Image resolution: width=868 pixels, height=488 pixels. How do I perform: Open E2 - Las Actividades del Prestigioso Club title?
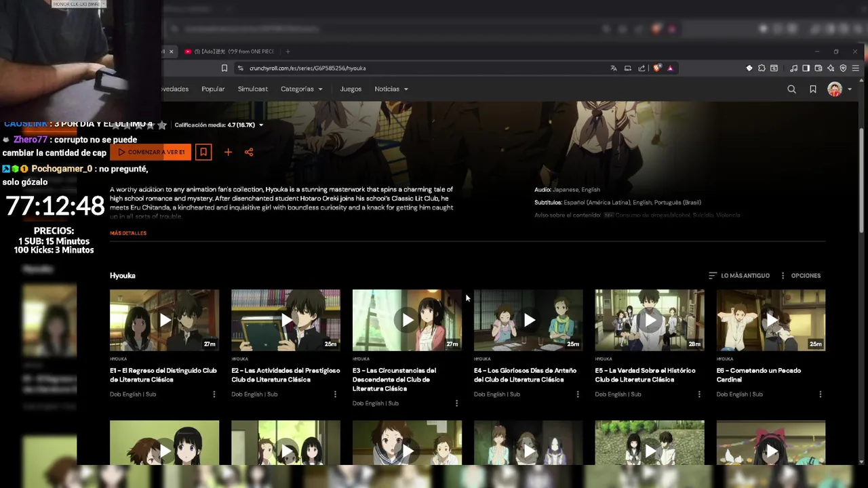285,375
